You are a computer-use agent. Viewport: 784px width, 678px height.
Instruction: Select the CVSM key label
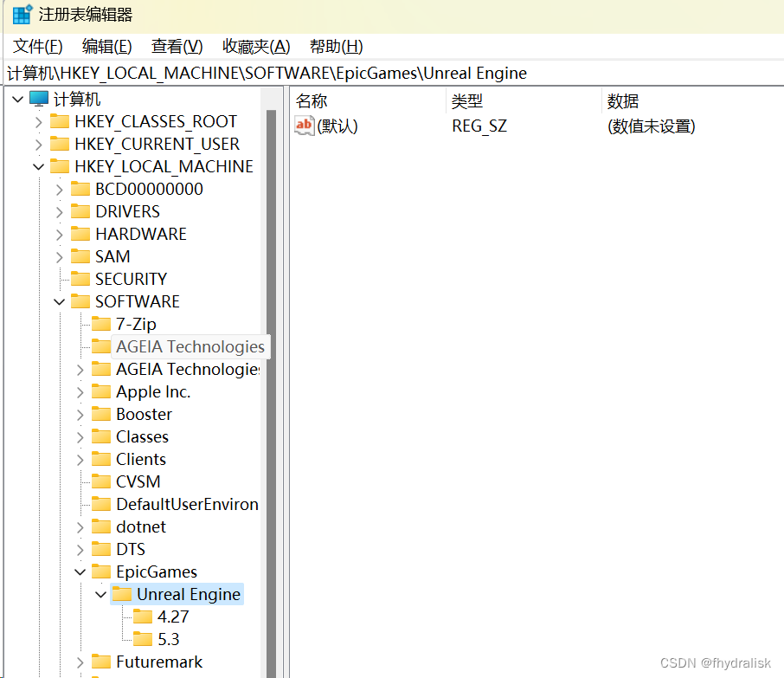coord(138,481)
